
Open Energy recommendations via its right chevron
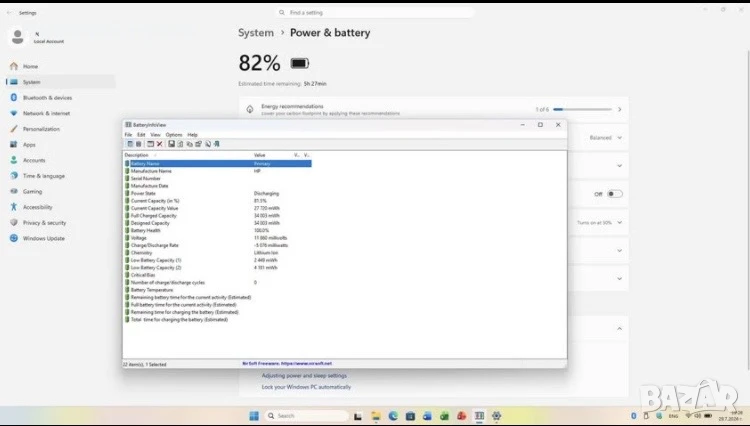619,109
